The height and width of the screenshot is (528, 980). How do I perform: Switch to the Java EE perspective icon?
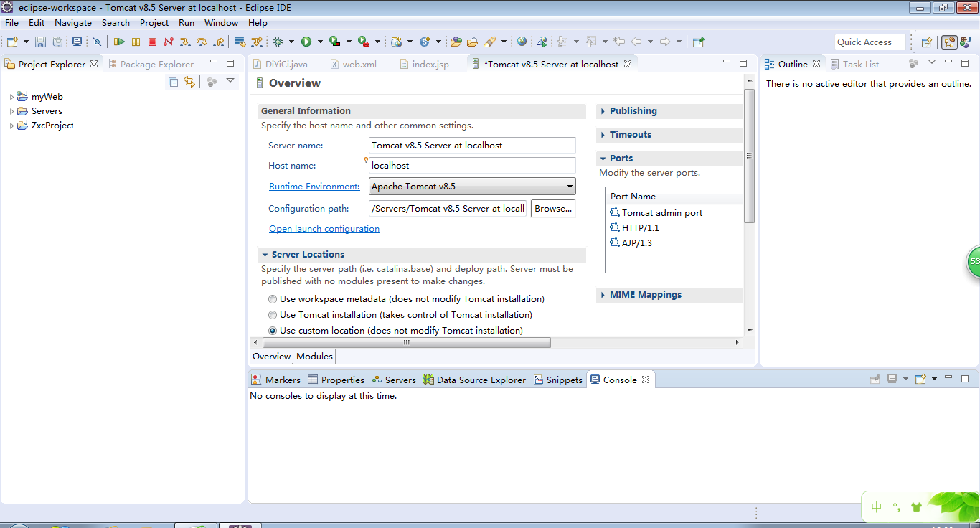[949, 42]
